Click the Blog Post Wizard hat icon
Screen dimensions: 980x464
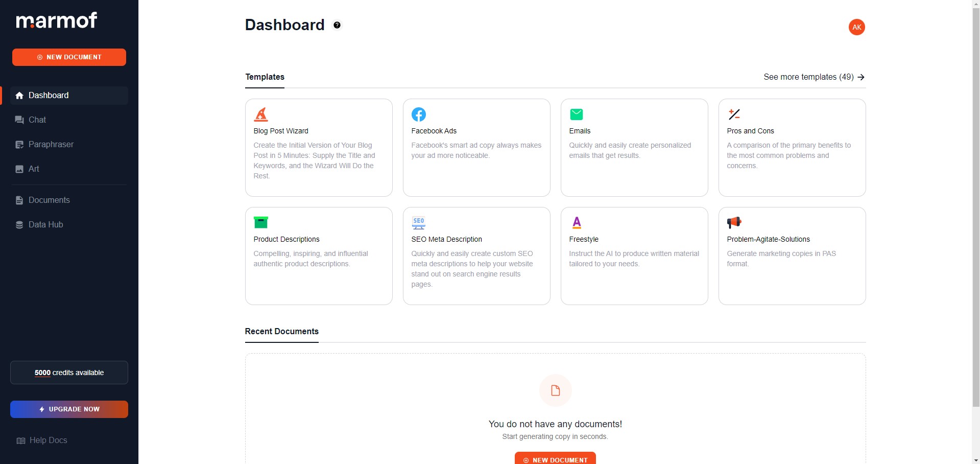pos(261,114)
